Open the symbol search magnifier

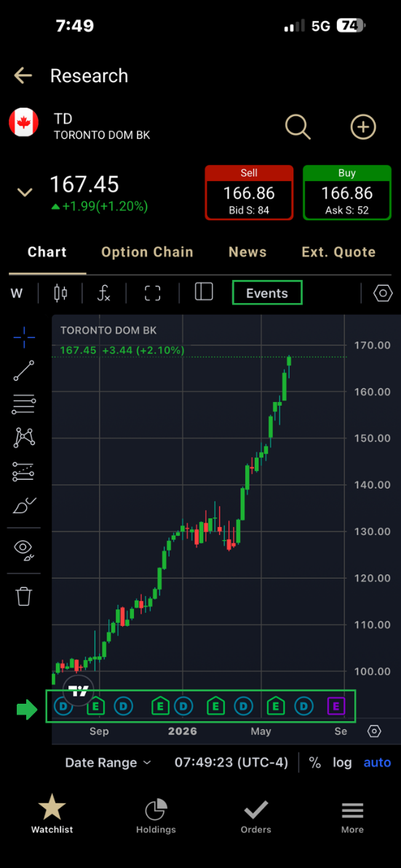point(298,127)
